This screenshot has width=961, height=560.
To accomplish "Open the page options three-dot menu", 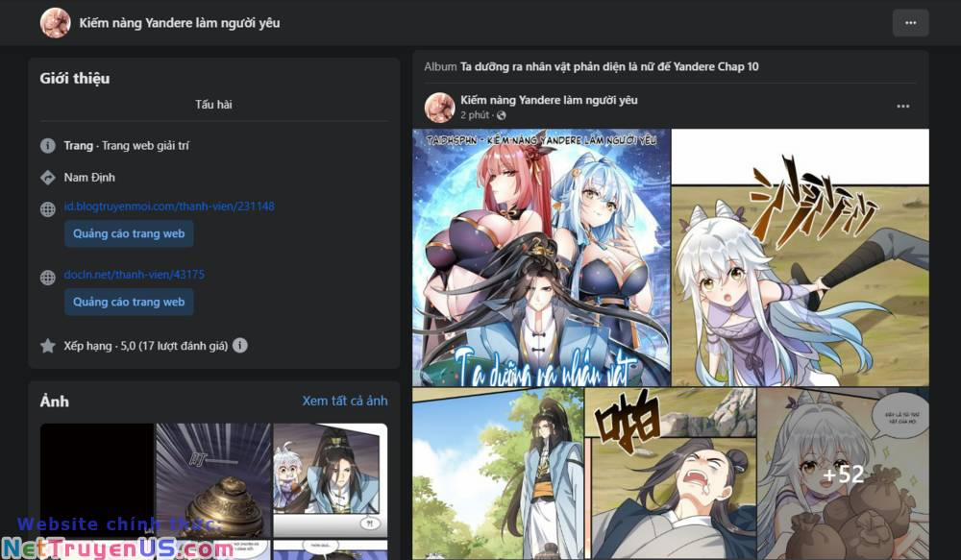I will 910,23.
